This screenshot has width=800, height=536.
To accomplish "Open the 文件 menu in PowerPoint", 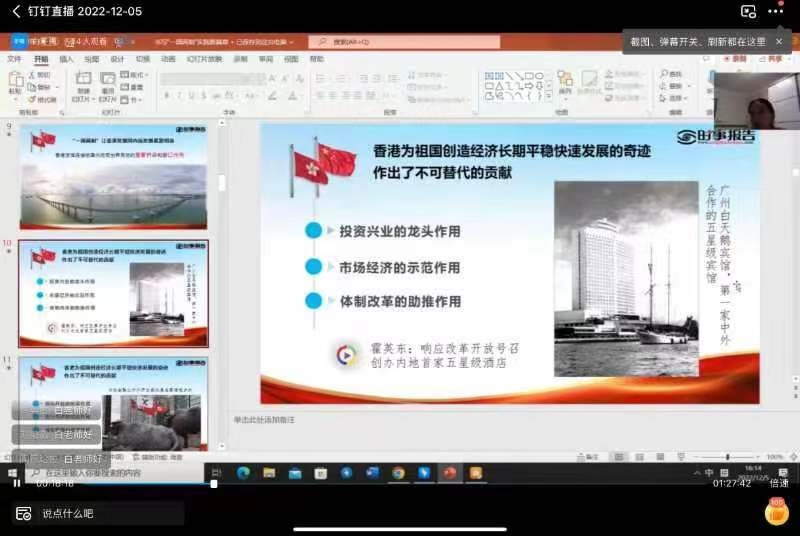I will pos(14,59).
